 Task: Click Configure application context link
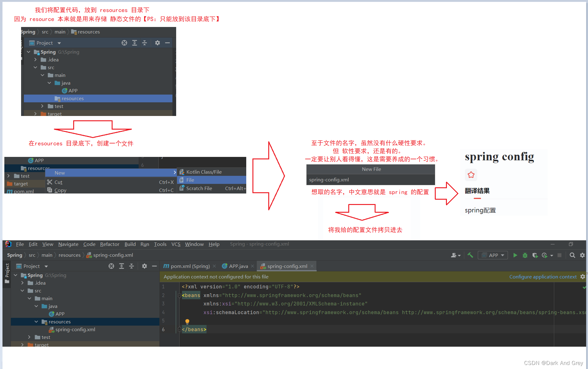[x=543, y=277]
